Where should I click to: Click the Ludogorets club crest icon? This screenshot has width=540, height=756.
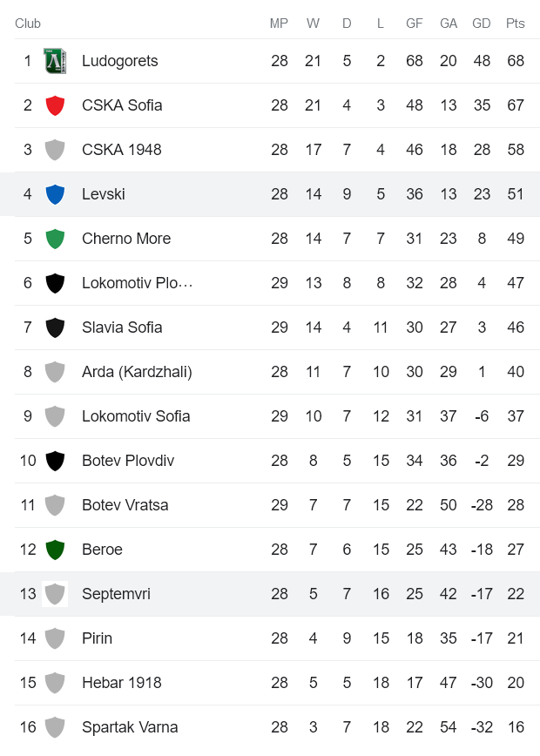[55, 61]
